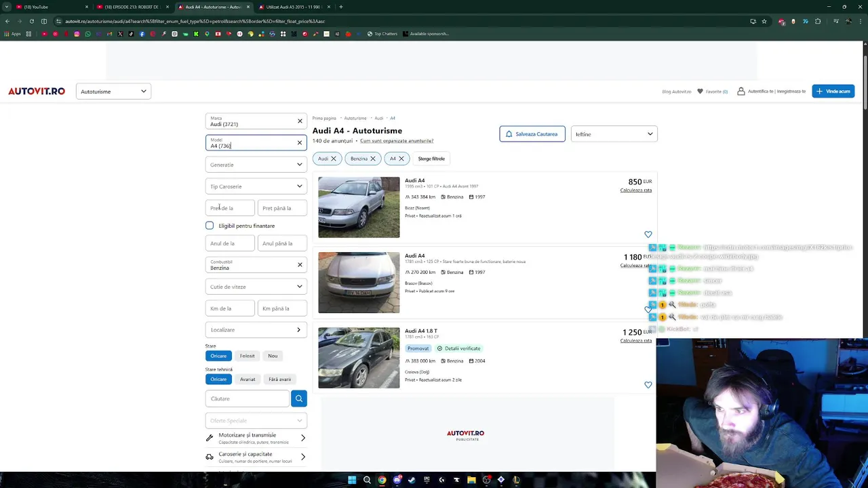Click the AUTOVIT.RO logo
Screen dimensions: 868x488
(37, 91)
